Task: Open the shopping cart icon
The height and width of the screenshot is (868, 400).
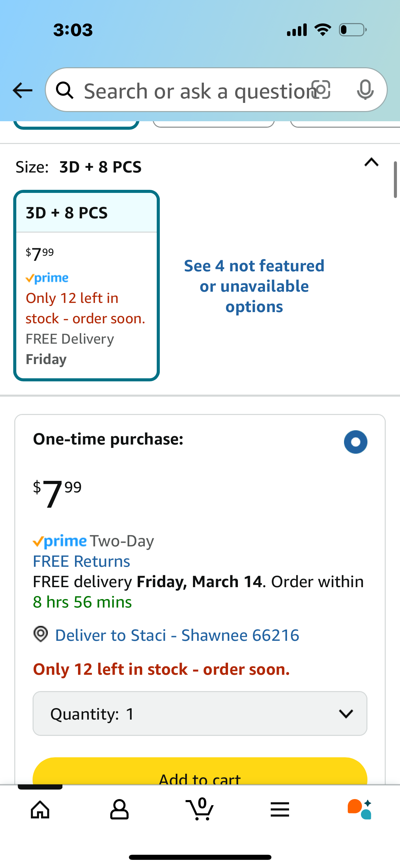Action: [x=200, y=810]
